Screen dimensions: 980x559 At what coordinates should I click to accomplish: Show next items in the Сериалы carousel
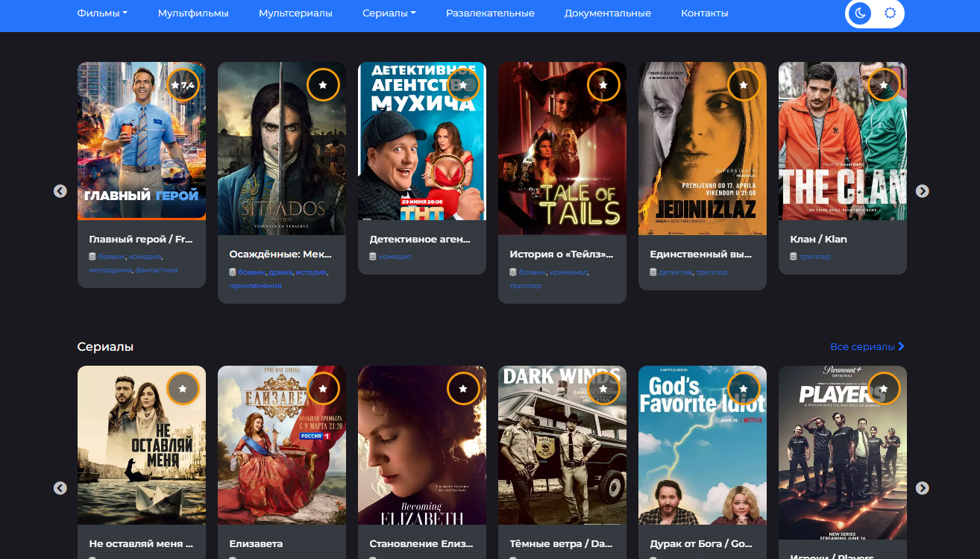pyautogui.click(x=923, y=488)
